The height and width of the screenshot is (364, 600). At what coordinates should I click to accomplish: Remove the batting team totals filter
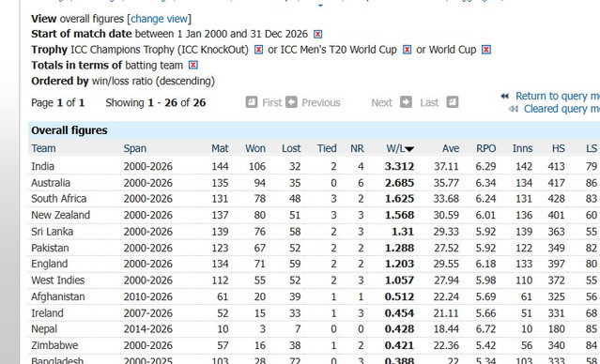pos(193,66)
